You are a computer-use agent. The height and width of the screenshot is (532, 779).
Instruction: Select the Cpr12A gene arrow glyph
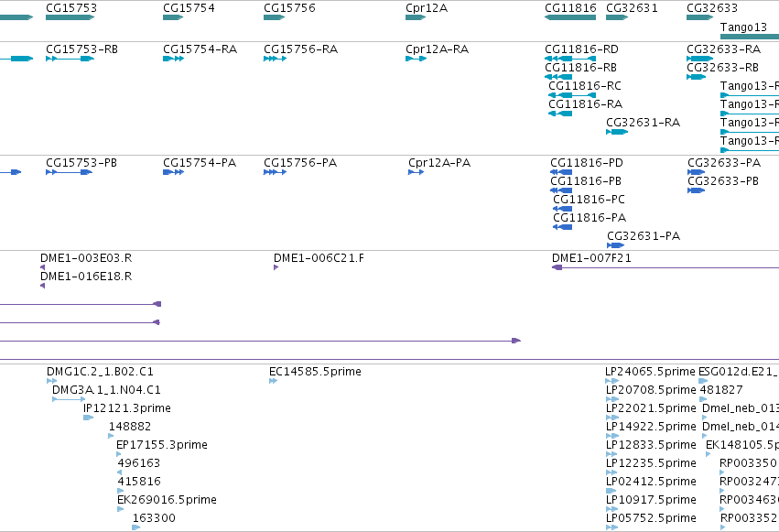point(416,17)
